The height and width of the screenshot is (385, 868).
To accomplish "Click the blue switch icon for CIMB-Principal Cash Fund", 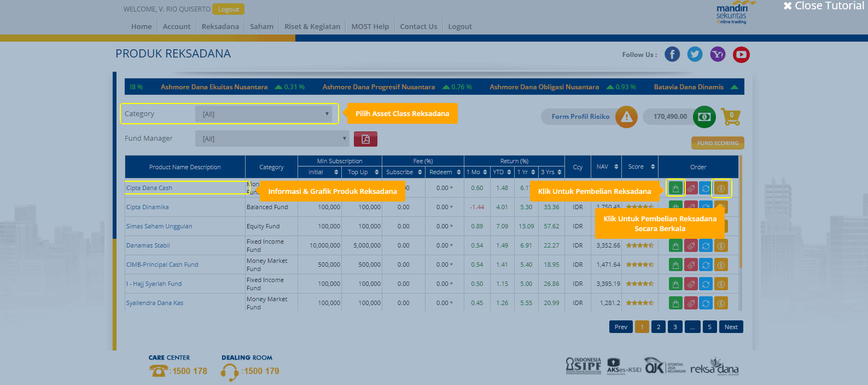I will (x=706, y=265).
